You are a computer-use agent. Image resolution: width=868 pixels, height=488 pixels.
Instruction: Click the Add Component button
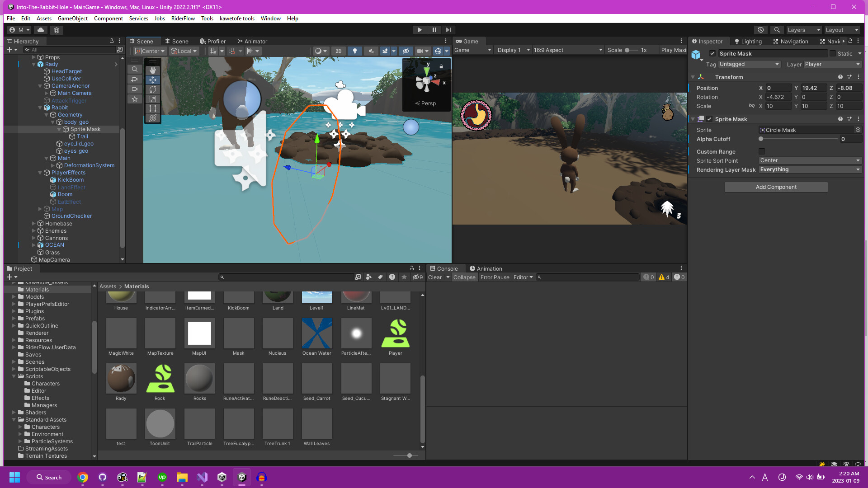click(x=776, y=187)
